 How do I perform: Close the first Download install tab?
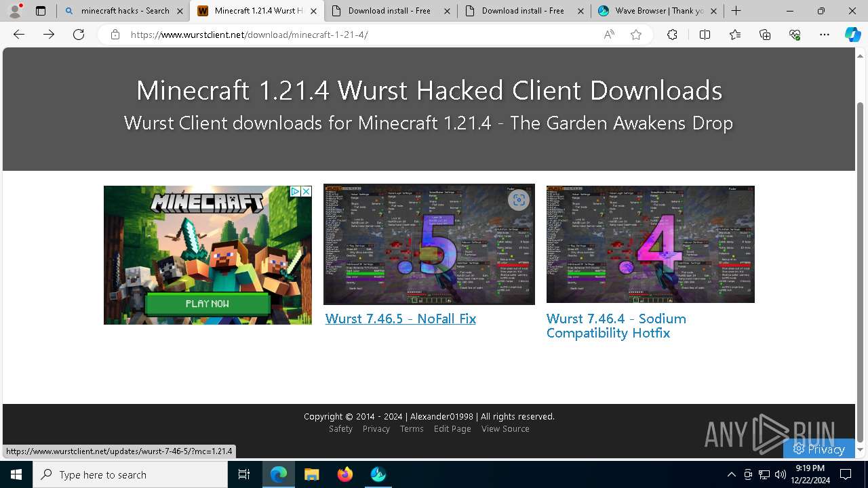[x=447, y=11]
